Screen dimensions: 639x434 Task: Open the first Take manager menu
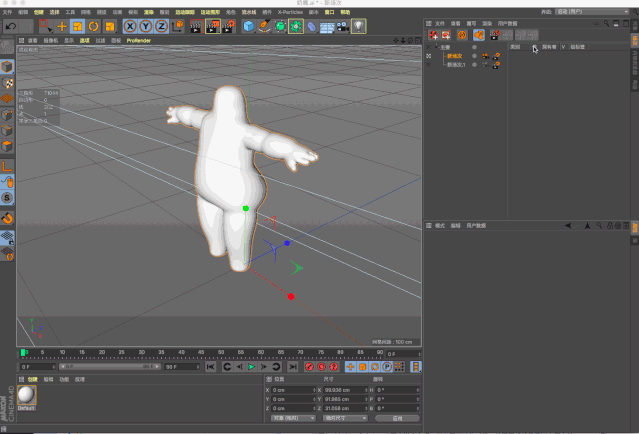[440, 24]
